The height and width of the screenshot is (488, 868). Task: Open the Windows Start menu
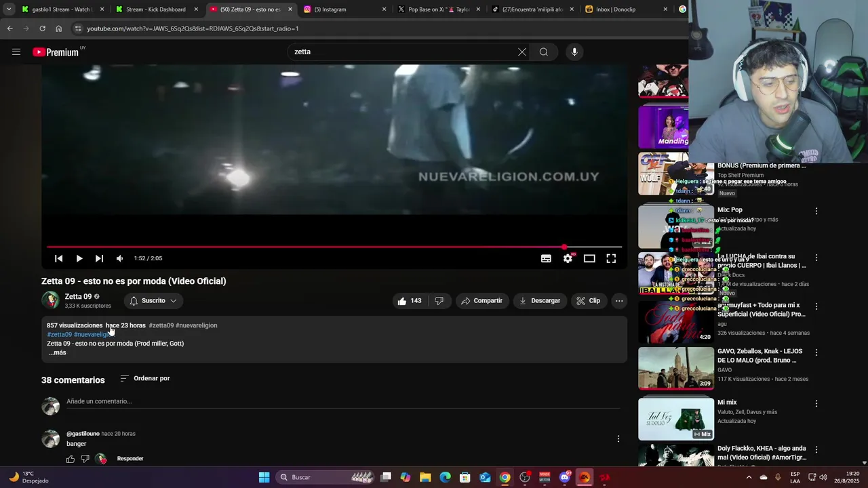(x=264, y=477)
